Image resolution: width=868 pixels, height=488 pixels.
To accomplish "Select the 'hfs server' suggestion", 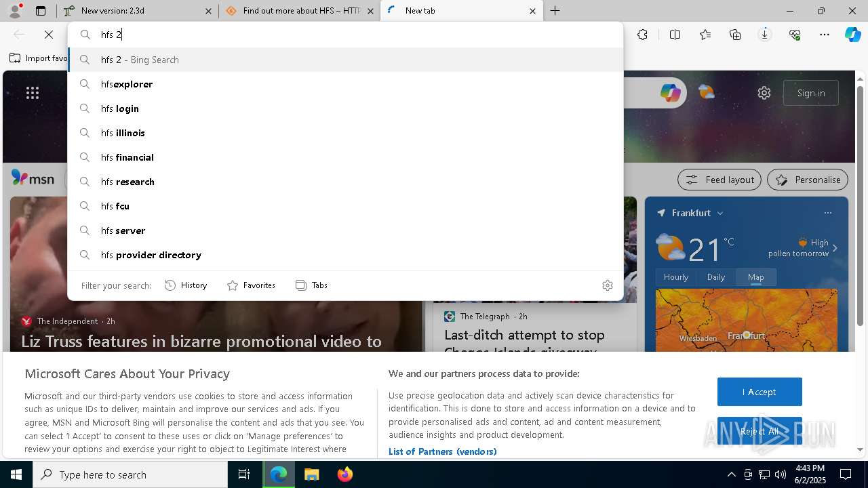I will (346, 230).
